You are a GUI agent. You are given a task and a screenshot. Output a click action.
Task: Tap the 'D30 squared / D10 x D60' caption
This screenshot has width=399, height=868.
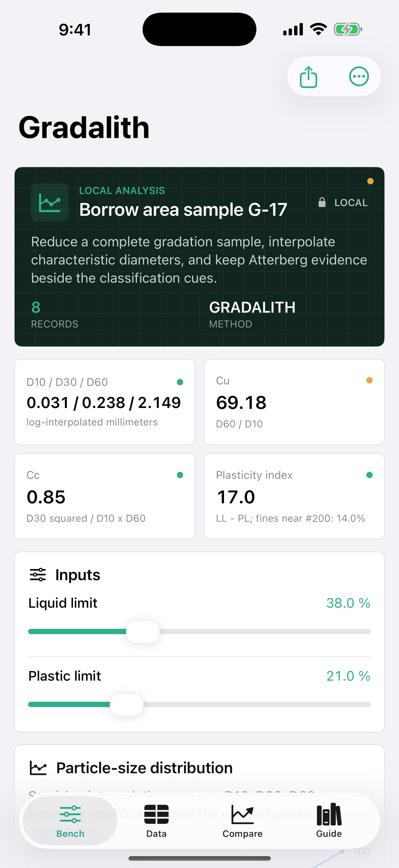pyautogui.click(x=86, y=518)
